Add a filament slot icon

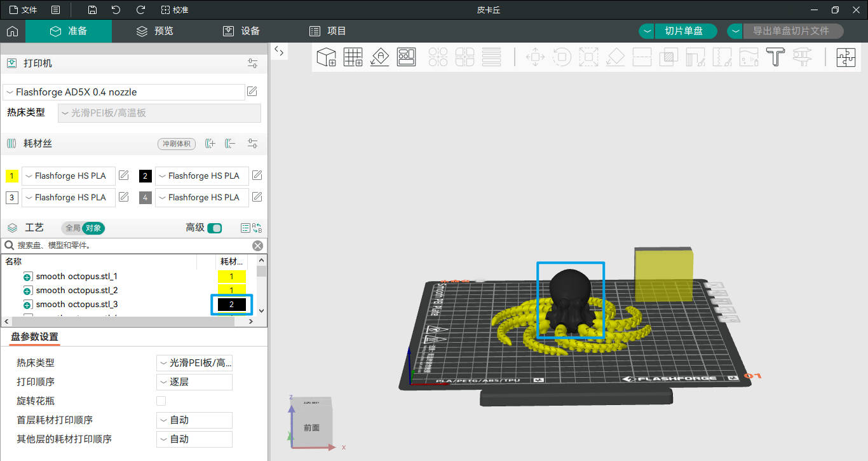(x=210, y=144)
